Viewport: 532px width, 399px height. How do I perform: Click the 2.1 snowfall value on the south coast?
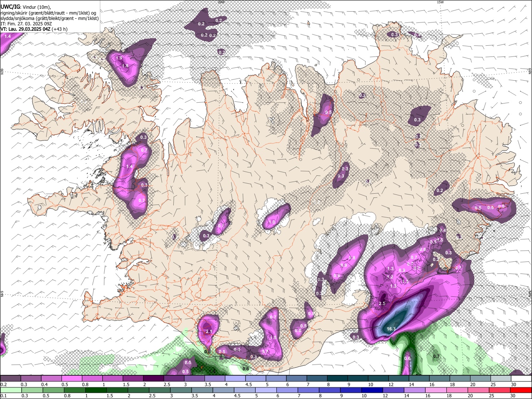point(209,331)
